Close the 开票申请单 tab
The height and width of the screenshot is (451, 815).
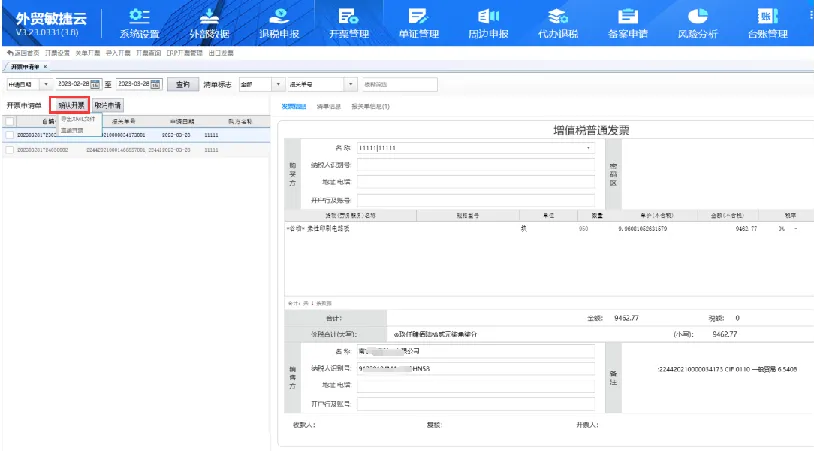(x=45, y=67)
